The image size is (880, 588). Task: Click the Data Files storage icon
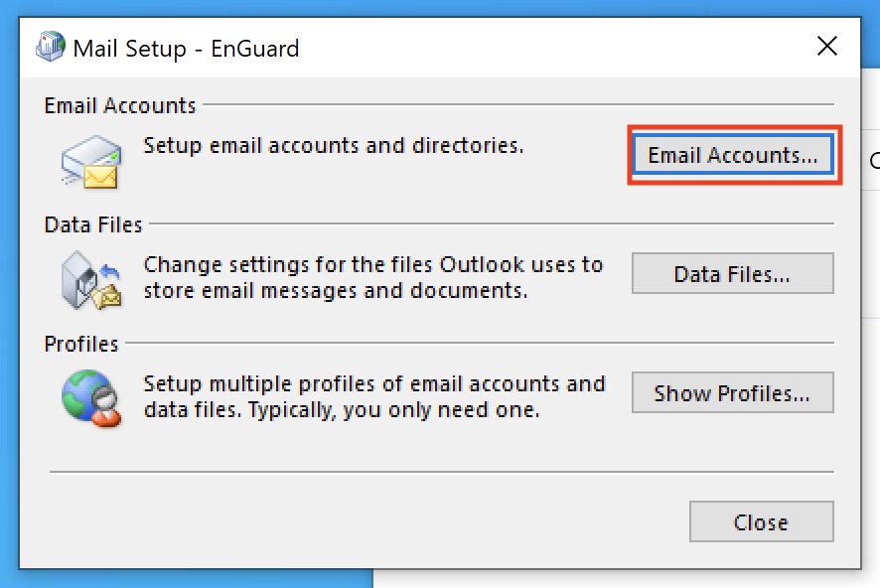point(89,280)
